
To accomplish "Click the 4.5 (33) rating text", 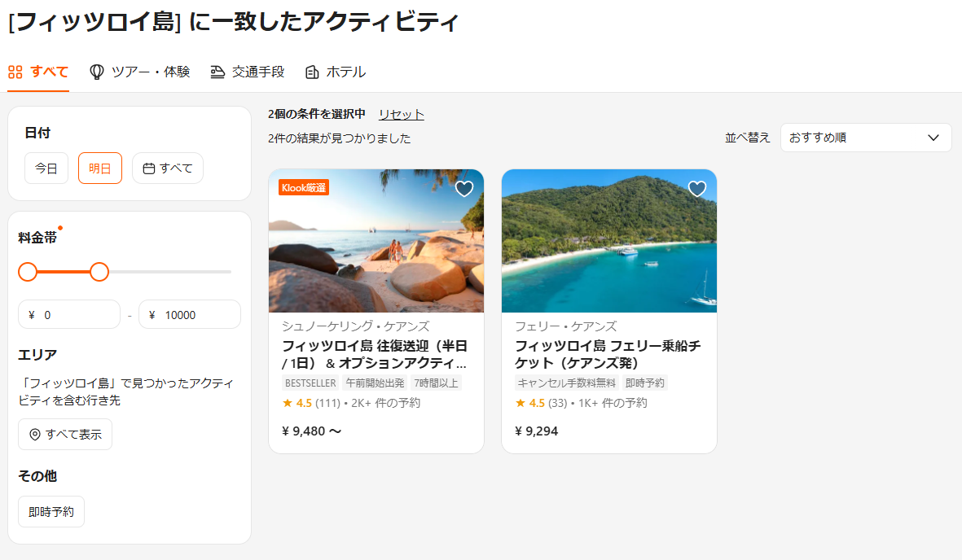I will 541,403.
